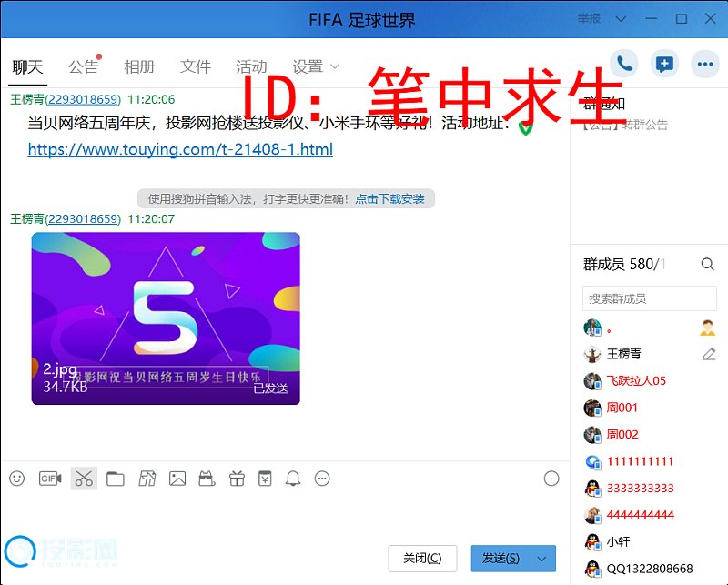Focus the 搜索群成员 search field
Image resolution: width=728 pixels, height=585 pixels.
coord(650,298)
